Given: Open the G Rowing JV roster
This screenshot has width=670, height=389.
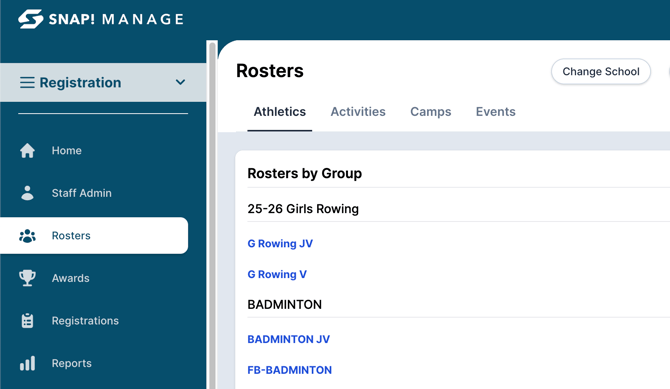Looking at the screenshot, I should tap(280, 244).
